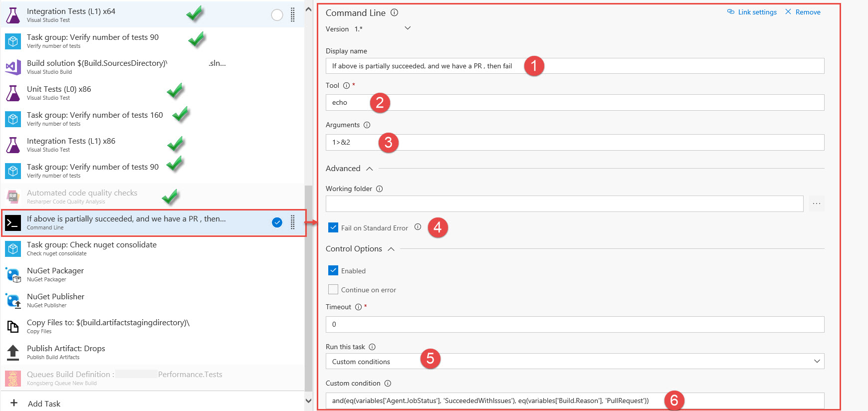The image size is (868, 411).
Task: Click the NuGet Packager task icon
Action: 13,275
